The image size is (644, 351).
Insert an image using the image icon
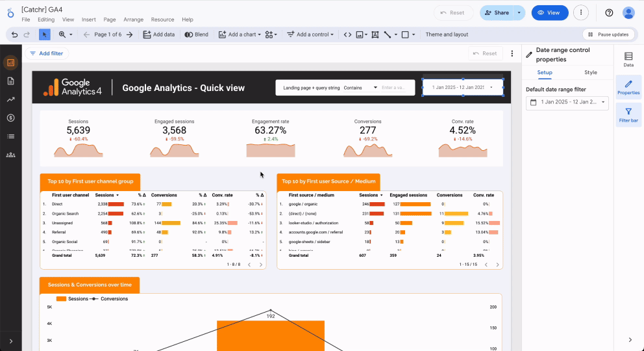click(x=360, y=34)
